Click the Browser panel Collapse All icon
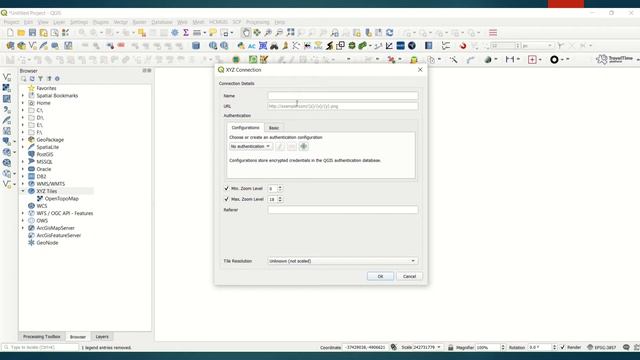 click(49, 78)
